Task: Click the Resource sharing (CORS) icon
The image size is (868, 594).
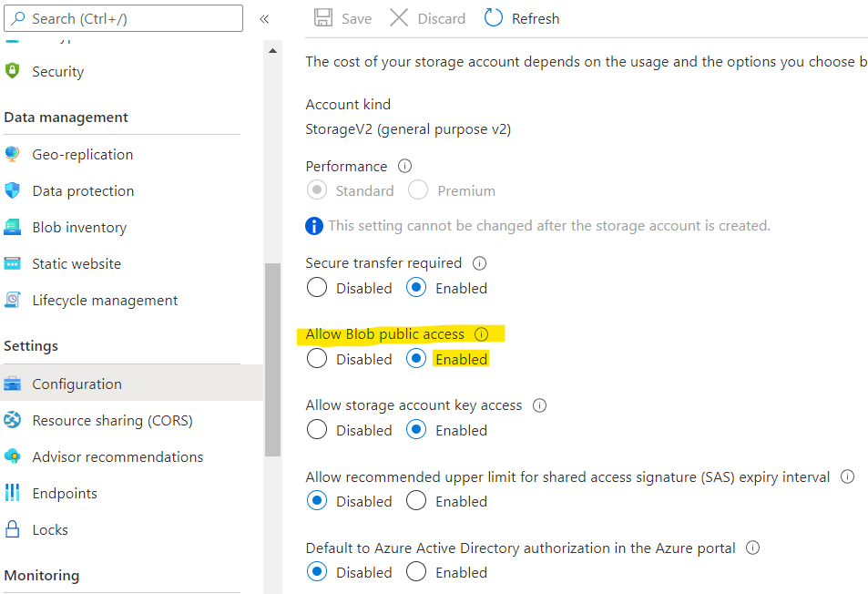Action: [13, 421]
